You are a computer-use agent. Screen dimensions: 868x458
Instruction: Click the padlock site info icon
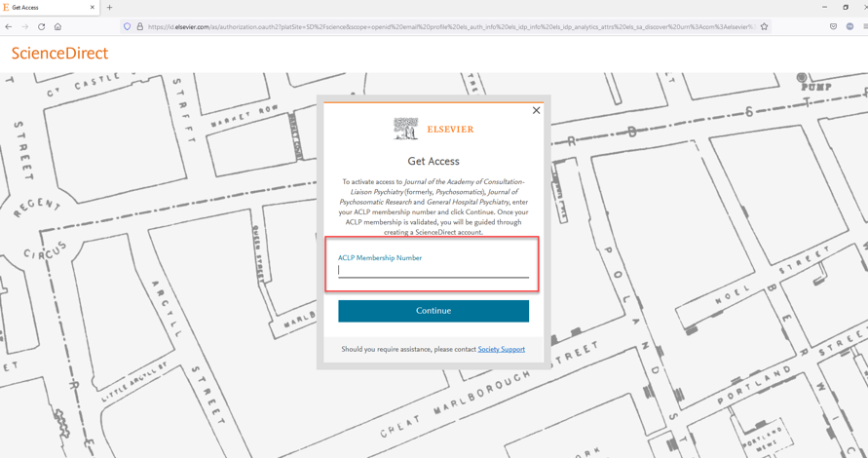[139, 26]
